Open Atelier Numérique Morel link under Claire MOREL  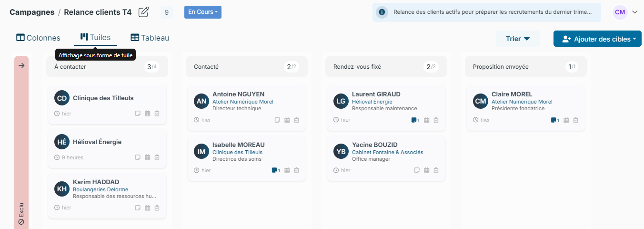[x=522, y=102]
